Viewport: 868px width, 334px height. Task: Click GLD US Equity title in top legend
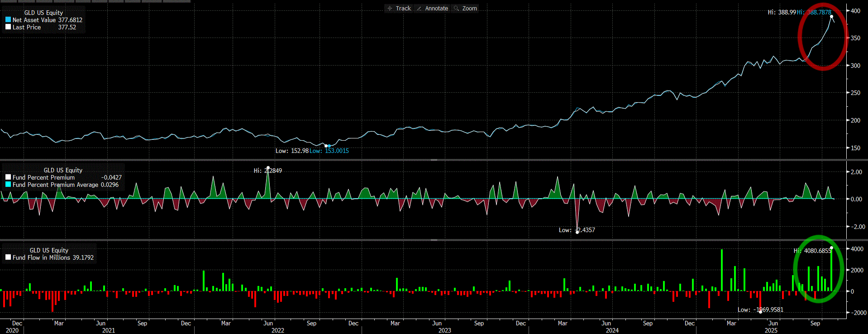click(x=43, y=13)
